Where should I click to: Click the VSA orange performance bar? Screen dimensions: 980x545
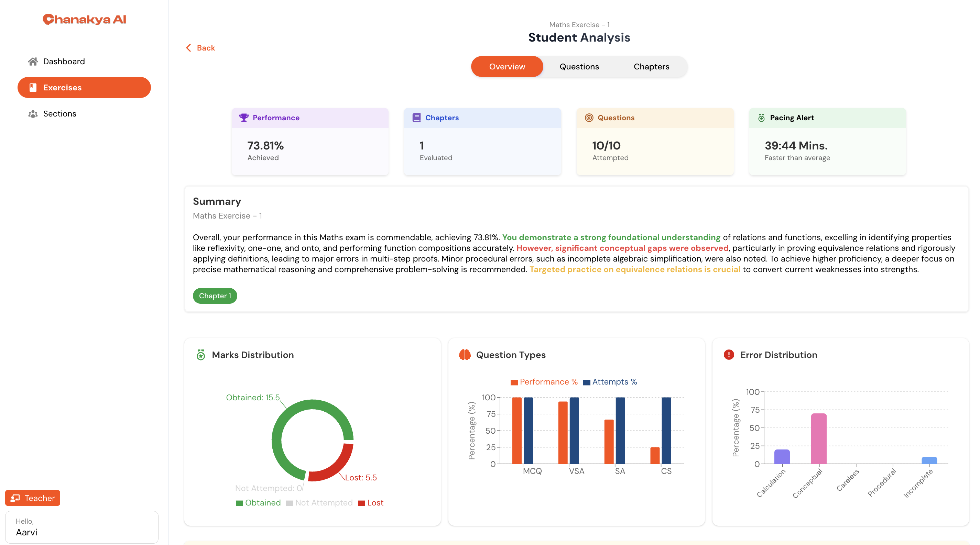563,433
